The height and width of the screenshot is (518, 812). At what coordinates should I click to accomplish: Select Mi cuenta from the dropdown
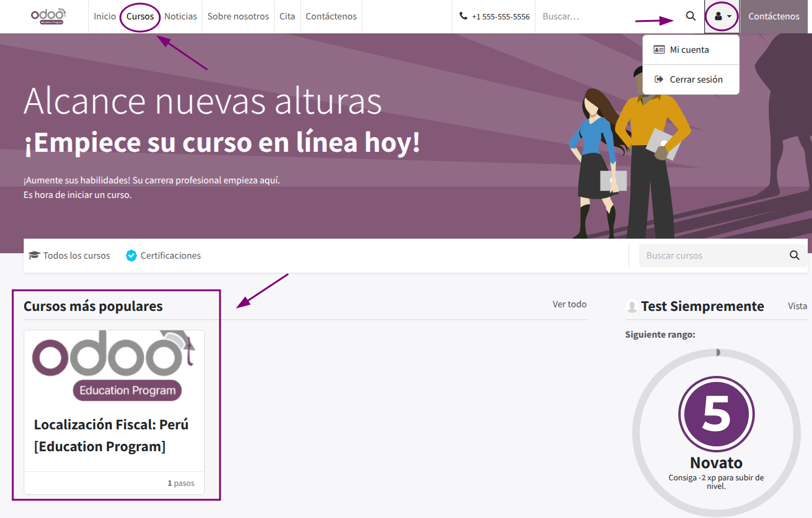tap(691, 50)
